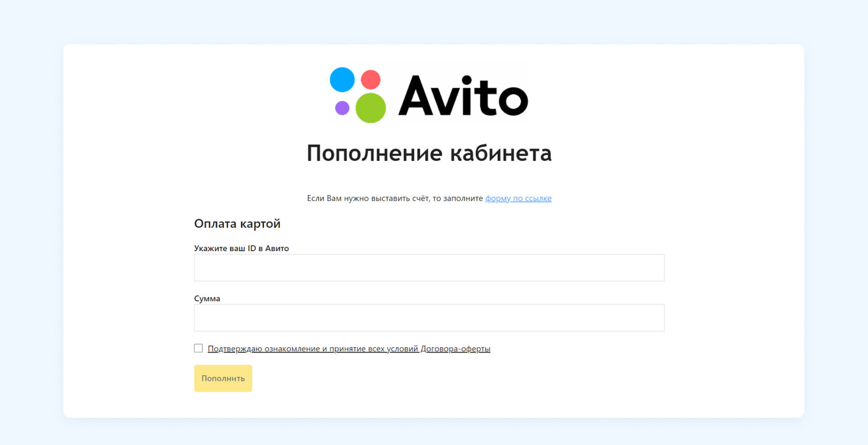The width and height of the screenshot is (868, 445).
Task: Focus the 'Сумма' amount input field
Action: 429,318
